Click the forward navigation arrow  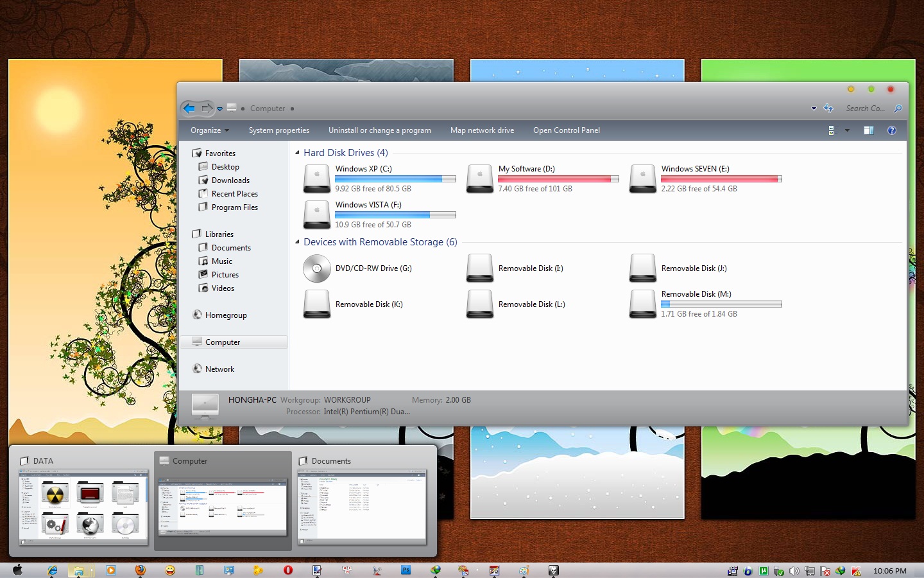206,109
